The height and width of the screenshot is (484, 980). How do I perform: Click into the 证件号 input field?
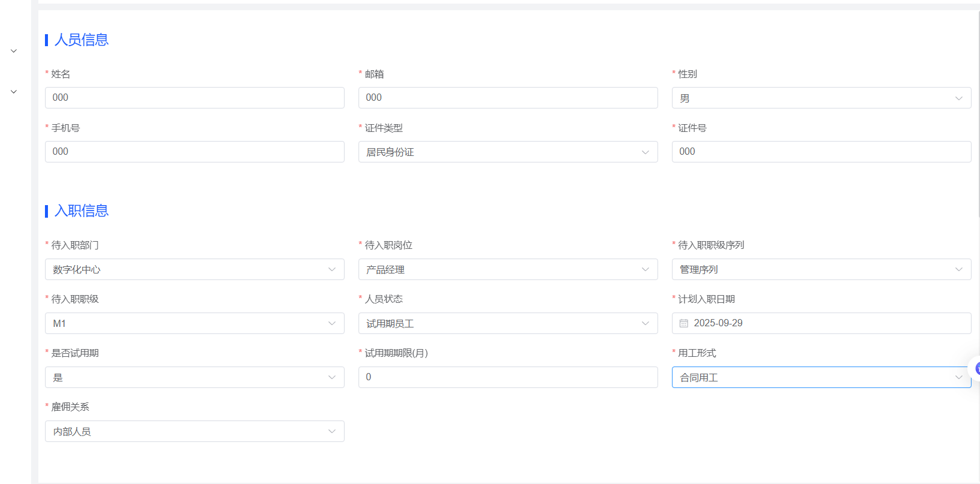pos(821,152)
